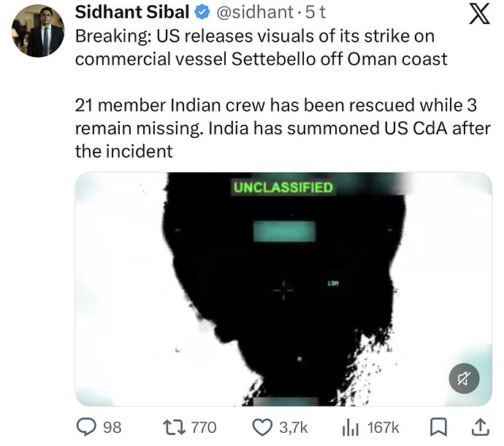
Task: Click the UNCLASSIFIED label in video
Action: tap(283, 188)
